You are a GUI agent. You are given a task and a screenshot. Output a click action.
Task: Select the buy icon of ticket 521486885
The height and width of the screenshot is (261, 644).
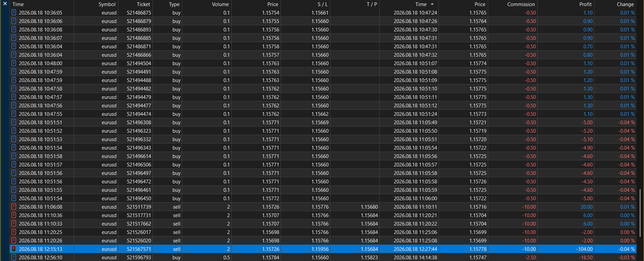click(x=14, y=38)
